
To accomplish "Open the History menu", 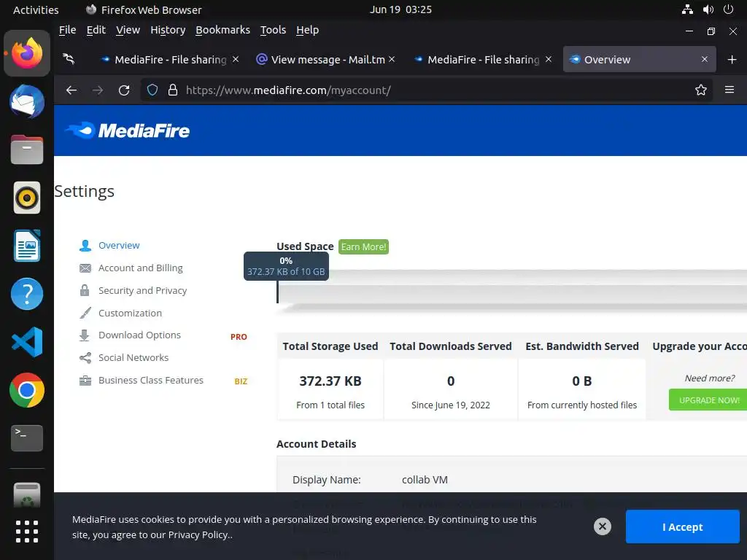I will [168, 30].
